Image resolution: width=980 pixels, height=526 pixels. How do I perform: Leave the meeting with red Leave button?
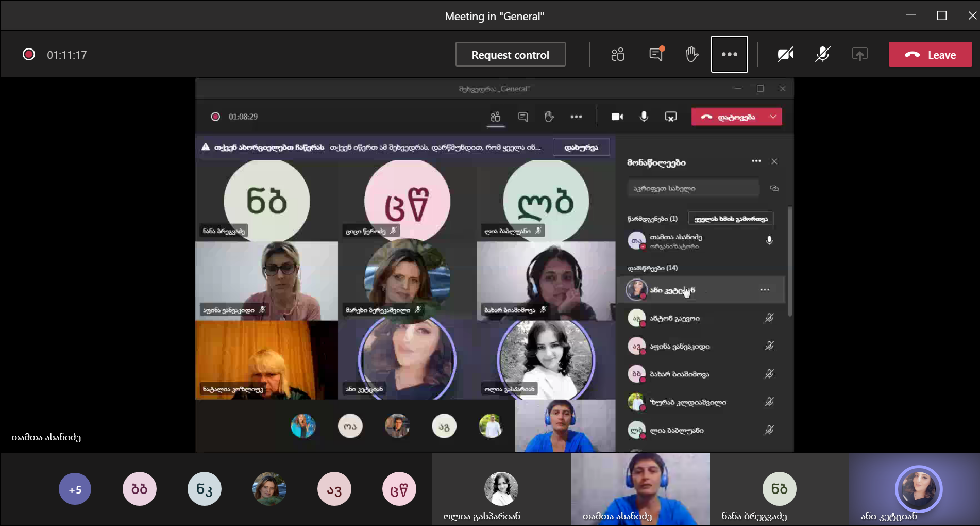pos(930,55)
